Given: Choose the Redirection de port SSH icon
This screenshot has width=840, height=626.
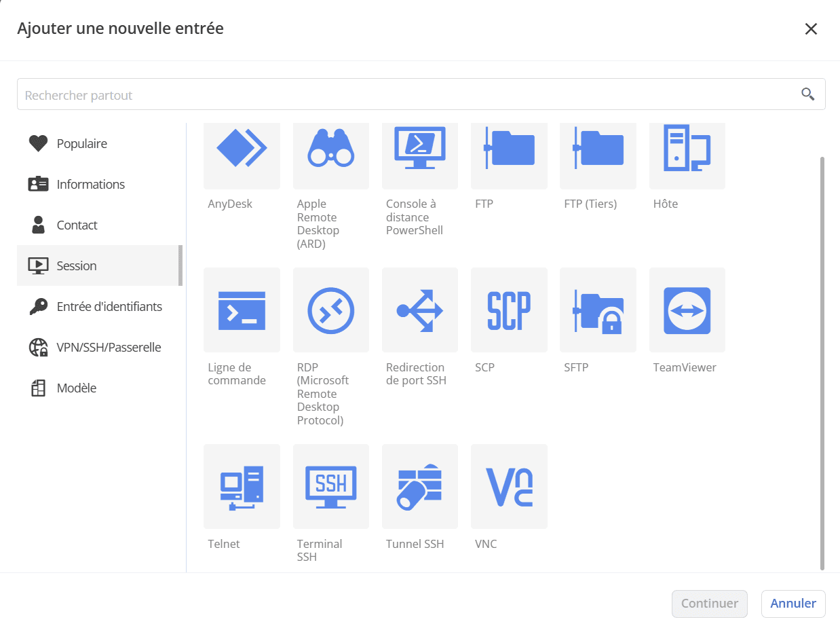Looking at the screenshot, I should click(420, 310).
